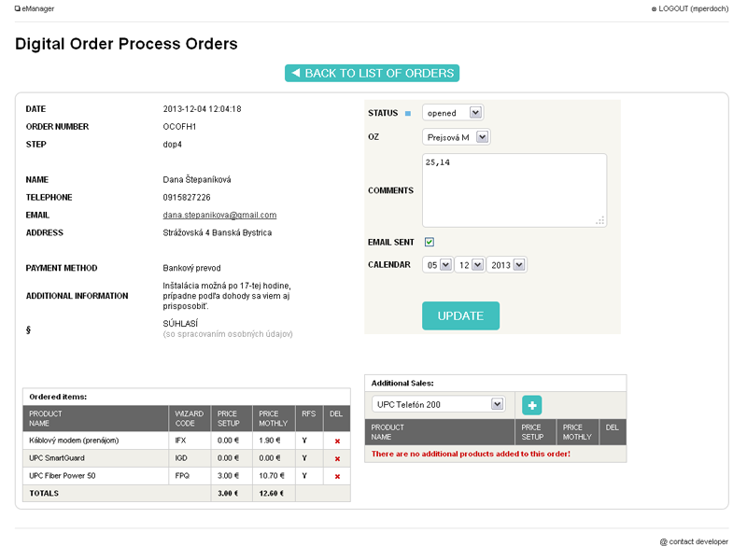Image resolution: width=747 pixels, height=560 pixels.
Task: Click the Ordered items table title
Action: pos(58,397)
